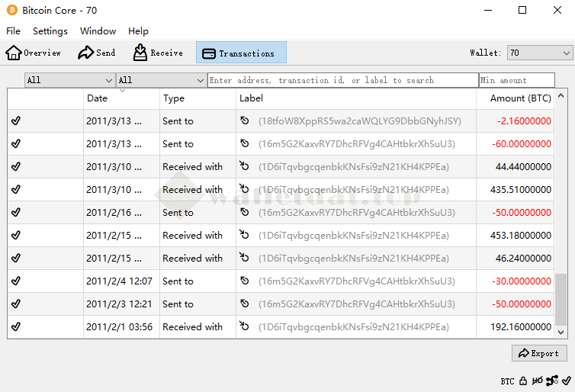Image resolution: width=575 pixels, height=392 pixels.
Task: Click the HD disabled status icon
Action: click(x=538, y=381)
